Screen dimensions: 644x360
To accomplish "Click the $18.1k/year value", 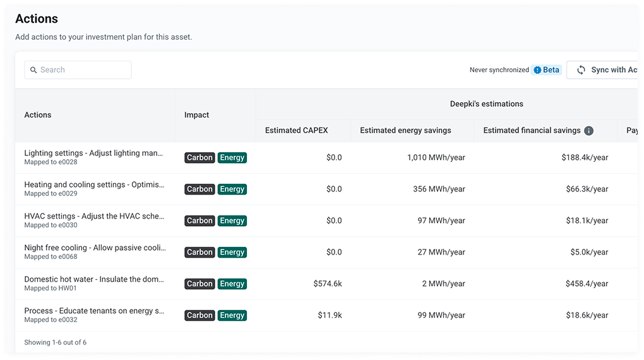I will click(587, 220).
